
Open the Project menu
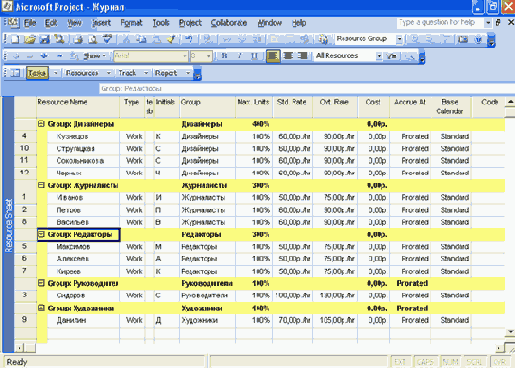pyautogui.click(x=190, y=23)
